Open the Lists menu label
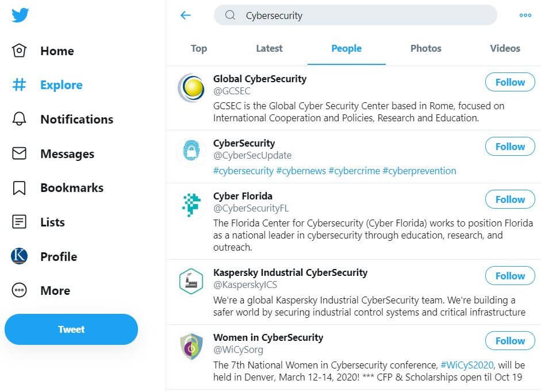541x392 pixels. click(x=52, y=222)
